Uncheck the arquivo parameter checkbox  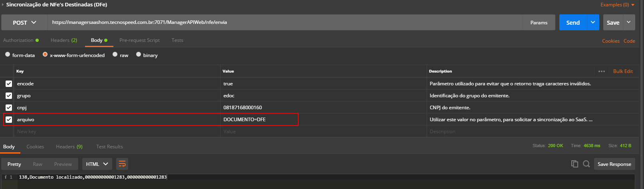[x=9, y=120]
